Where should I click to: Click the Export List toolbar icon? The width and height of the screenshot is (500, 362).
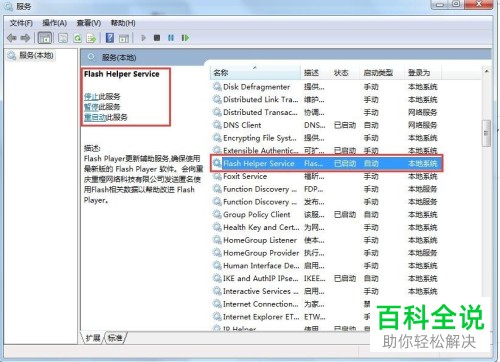91,38
